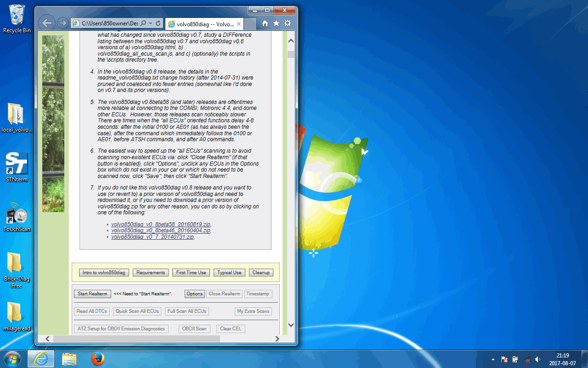The image size is (588, 368).
Task: Click the Clear CEL button
Action: coord(231,329)
